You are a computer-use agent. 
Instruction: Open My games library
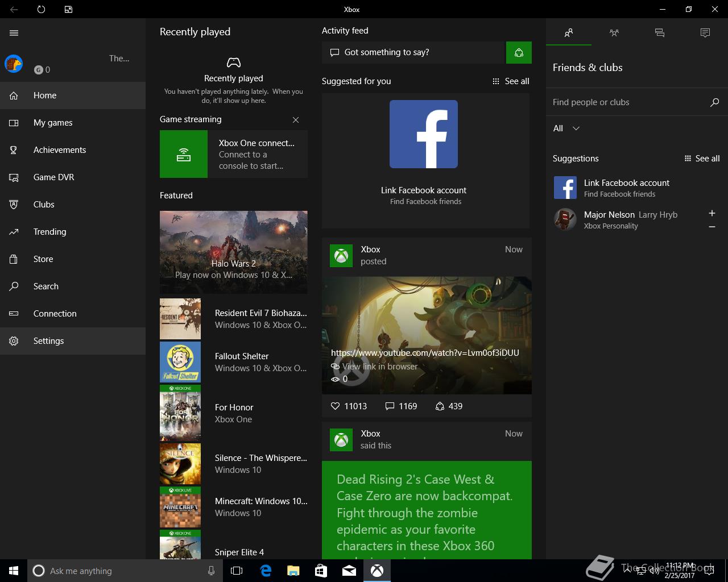pyautogui.click(x=73, y=123)
